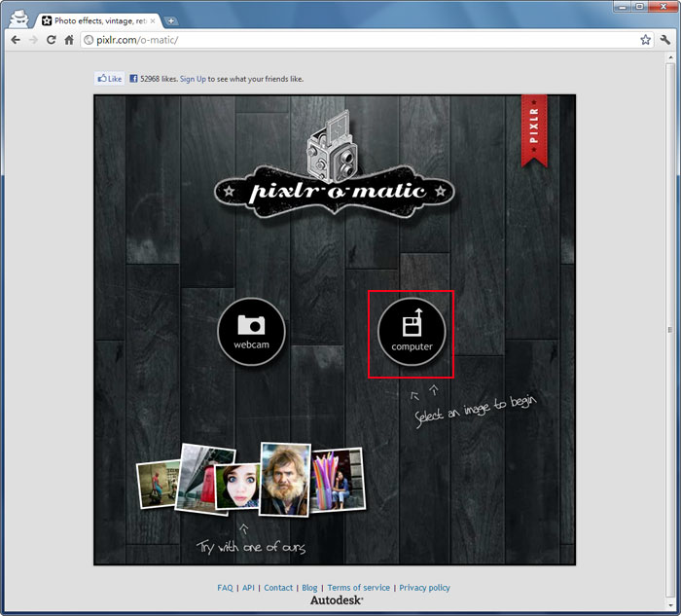Go back with browser back arrow
The width and height of the screenshot is (681, 616).
[x=16, y=40]
